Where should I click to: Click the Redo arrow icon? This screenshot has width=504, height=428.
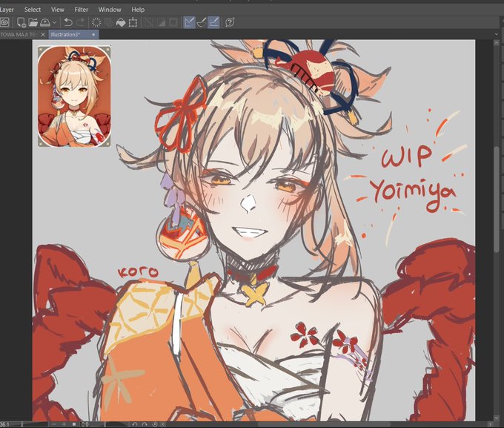80,22
